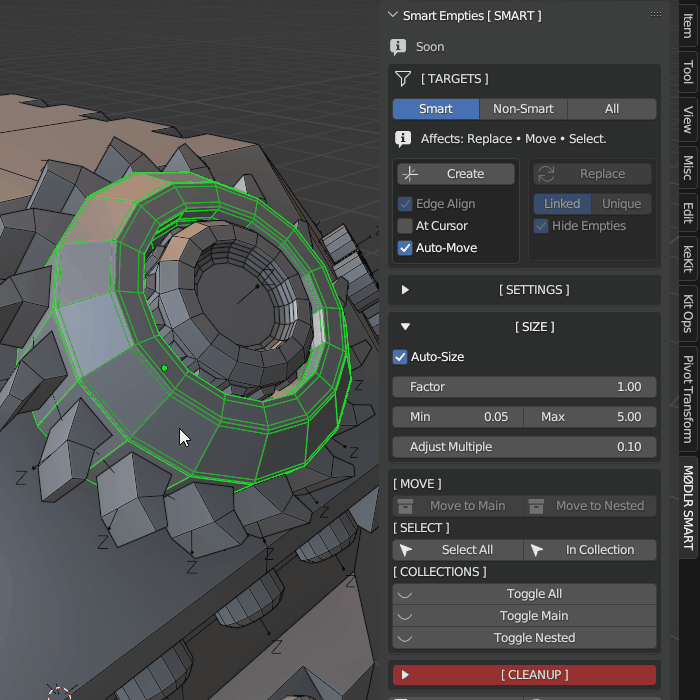Click the cursor icon on In Collection
Viewport: 700px width, 700px height.
(537, 550)
